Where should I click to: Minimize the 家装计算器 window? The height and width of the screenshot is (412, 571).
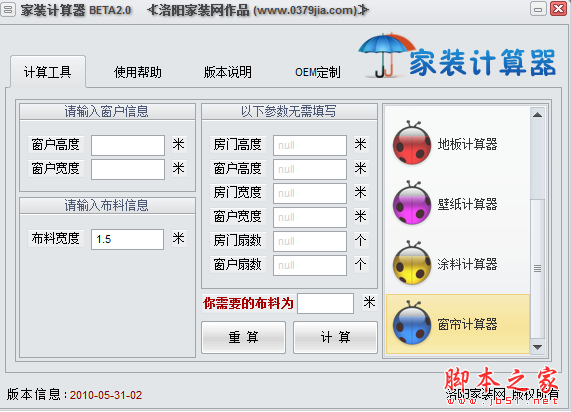[538, 9]
